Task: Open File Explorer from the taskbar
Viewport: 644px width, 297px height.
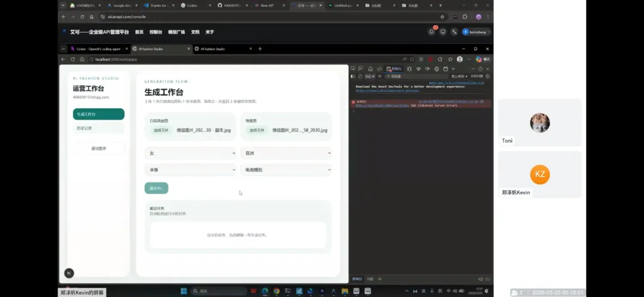Action: pyautogui.click(x=345, y=291)
